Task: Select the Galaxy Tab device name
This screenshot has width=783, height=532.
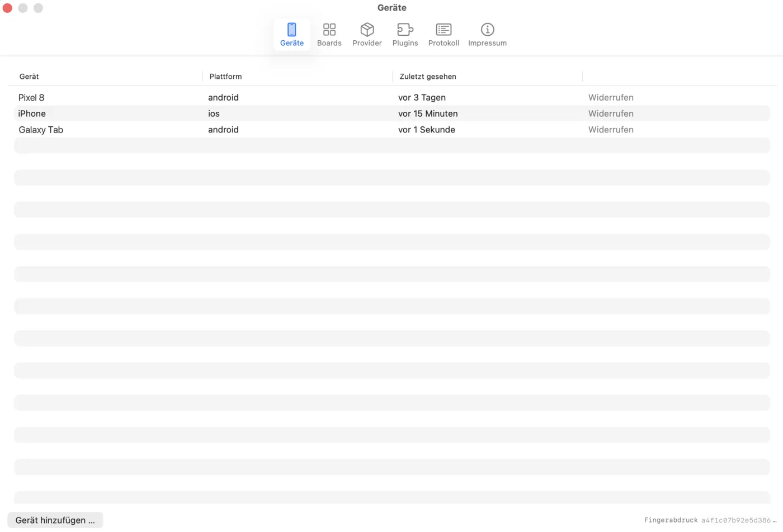Action: 41,130
